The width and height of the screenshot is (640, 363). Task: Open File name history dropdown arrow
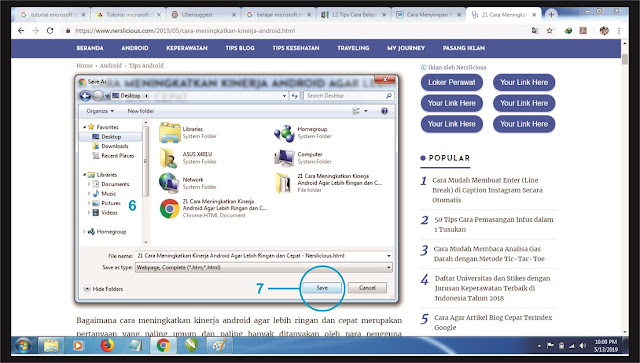coord(389,256)
